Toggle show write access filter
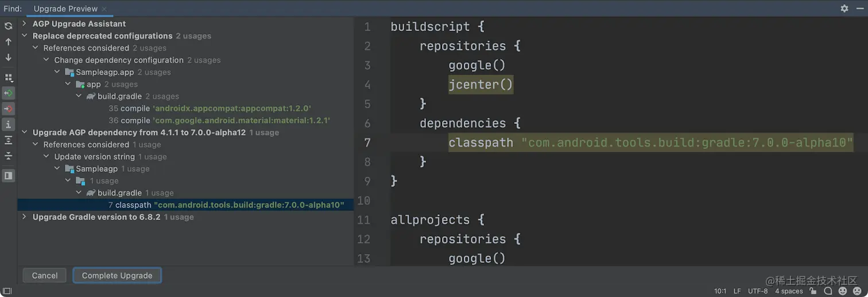868x297 pixels. 8,109
